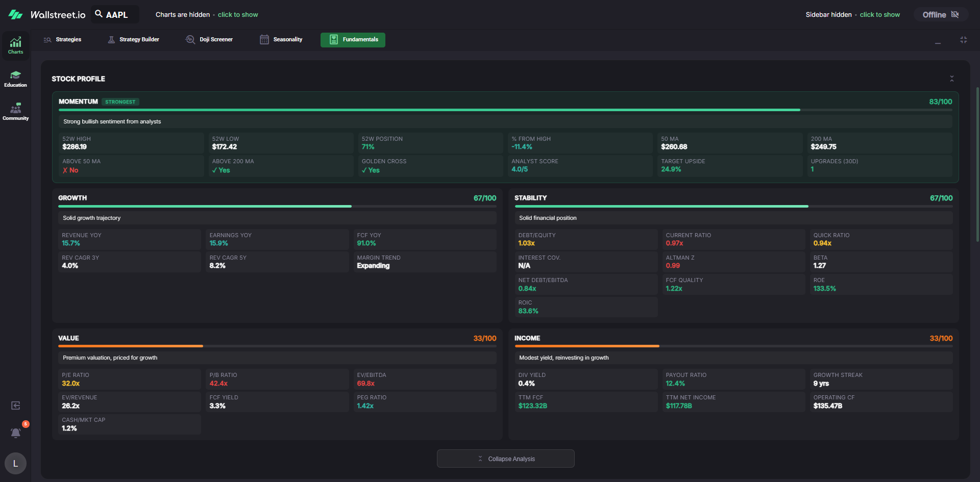Click the Wallstreet.io logo icon
Image resolution: width=980 pixels, height=482 pixels.
pyautogui.click(x=15, y=15)
